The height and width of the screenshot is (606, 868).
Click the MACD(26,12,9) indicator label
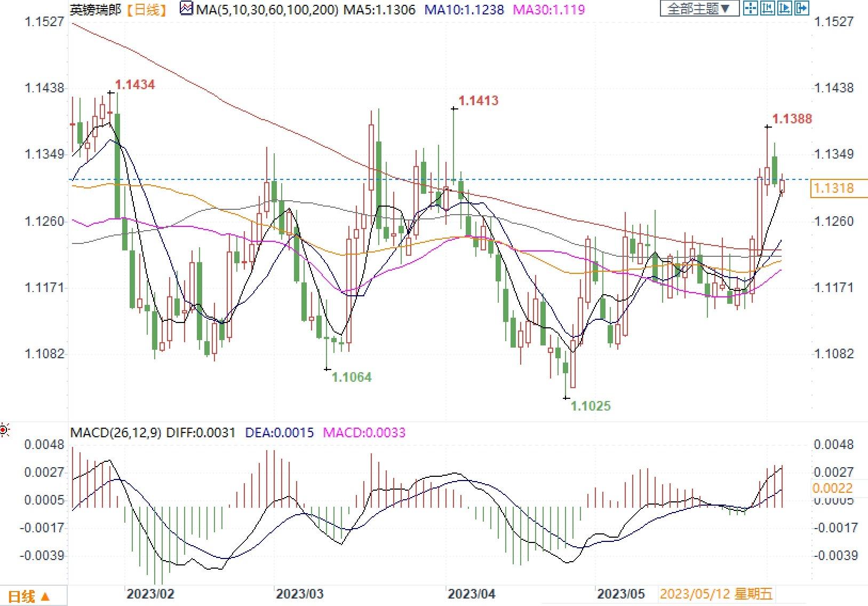click(116, 432)
